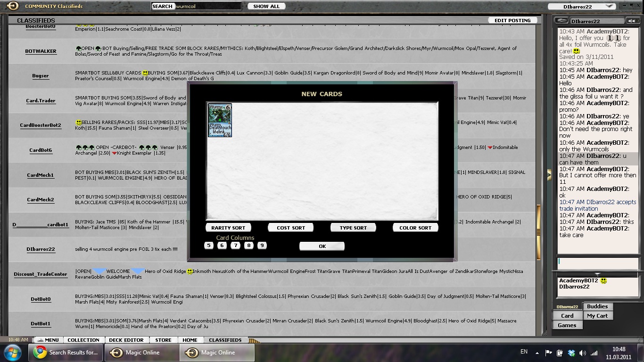Set card columns to 7
Screen dimensions: 644x362
coord(236,245)
